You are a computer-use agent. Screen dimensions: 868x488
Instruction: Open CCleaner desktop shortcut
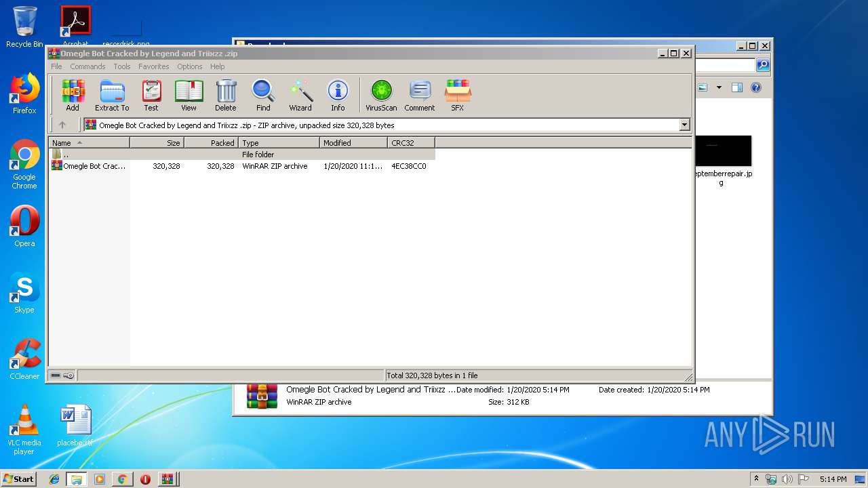[24, 360]
